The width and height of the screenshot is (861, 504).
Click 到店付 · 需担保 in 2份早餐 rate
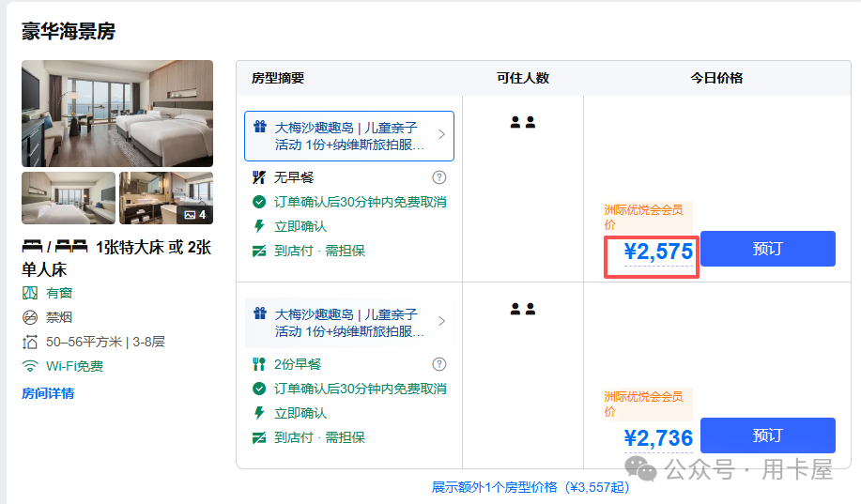pos(319,437)
